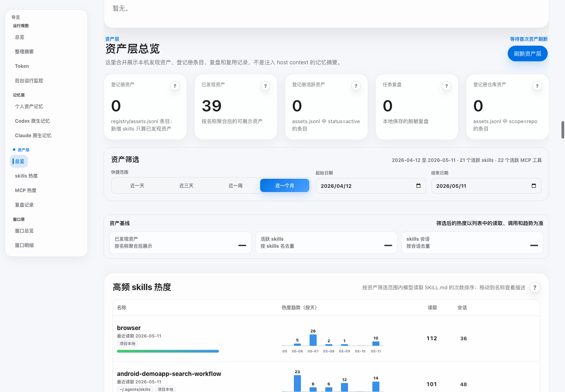This screenshot has width=565, height=392.
Task: Select 近一周 quick range
Action: tap(235, 185)
